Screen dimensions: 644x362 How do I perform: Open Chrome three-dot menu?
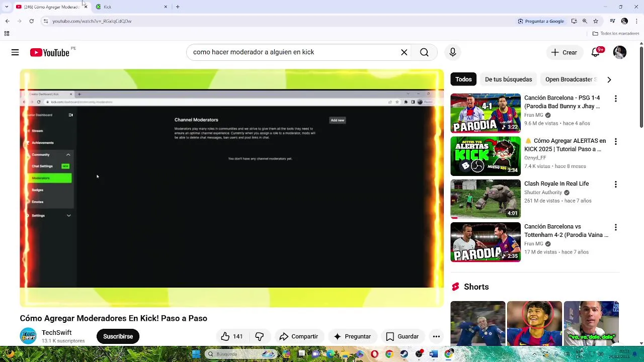(637, 21)
